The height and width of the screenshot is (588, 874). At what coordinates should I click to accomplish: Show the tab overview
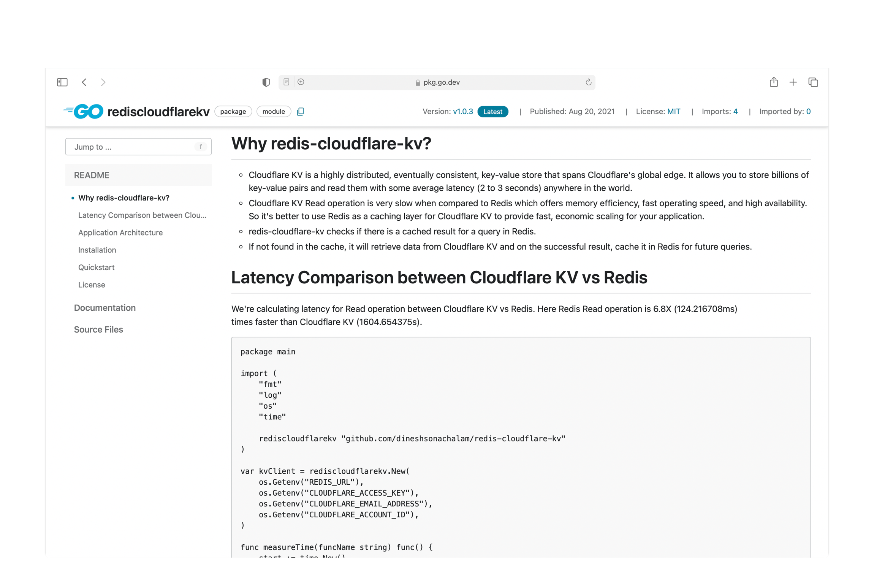tap(813, 82)
